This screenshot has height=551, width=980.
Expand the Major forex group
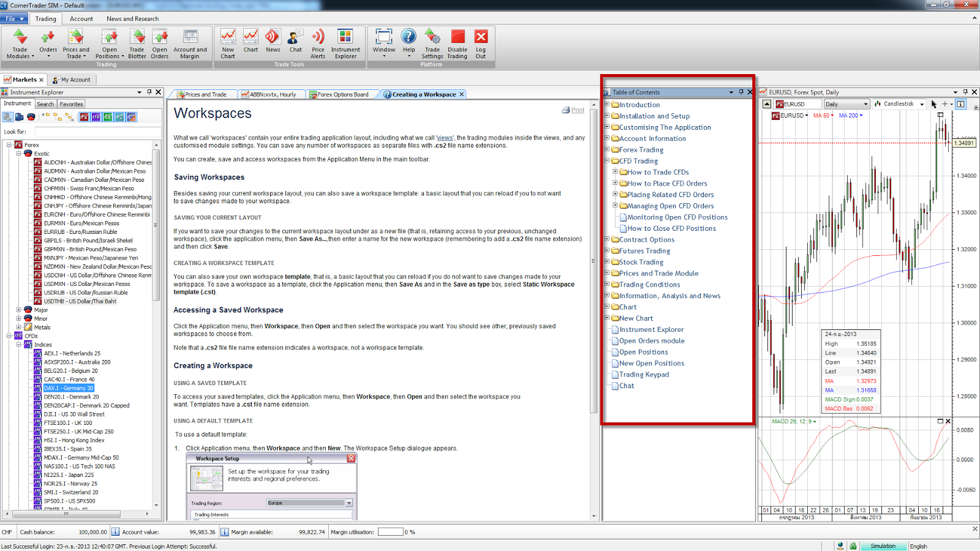pos(18,310)
